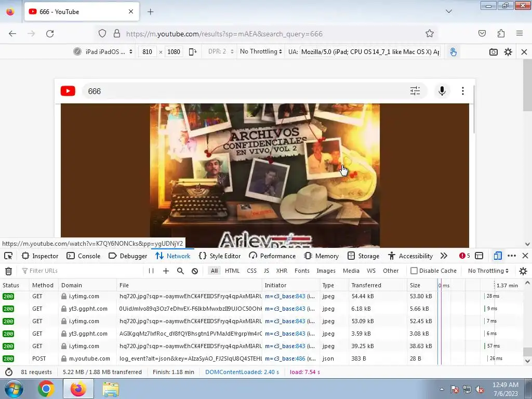Open the Storage tab
The image size is (532, 399).
[x=363, y=256]
